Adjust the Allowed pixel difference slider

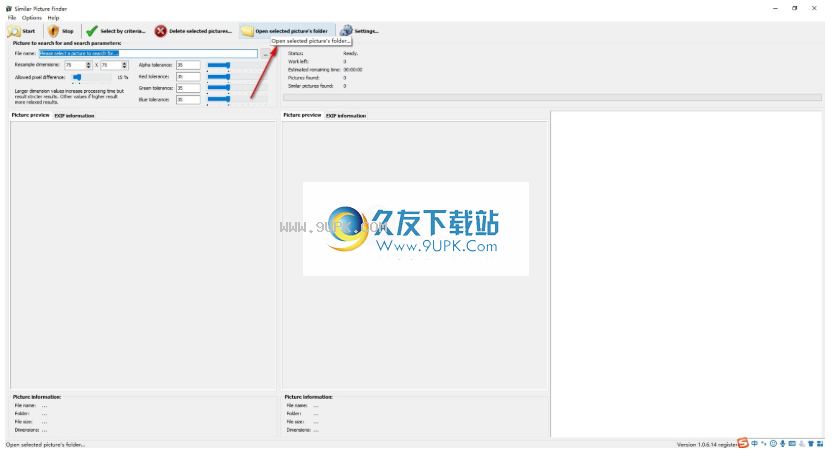point(91,77)
